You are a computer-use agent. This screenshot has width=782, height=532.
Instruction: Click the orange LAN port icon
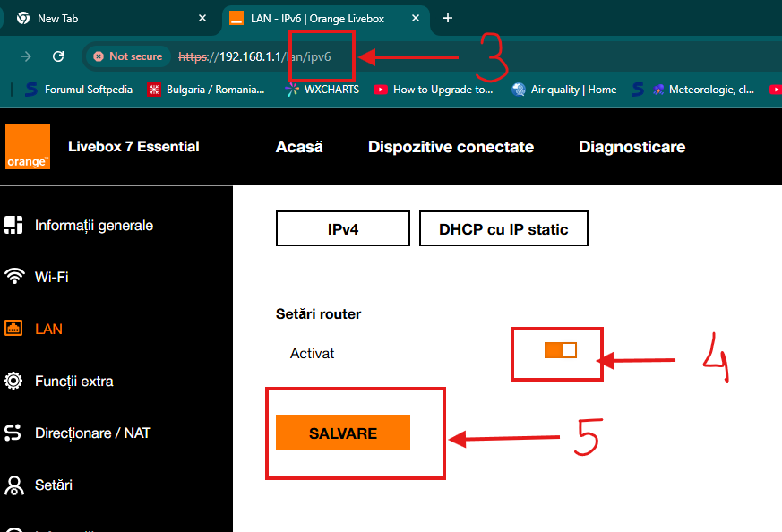click(13, 329)
